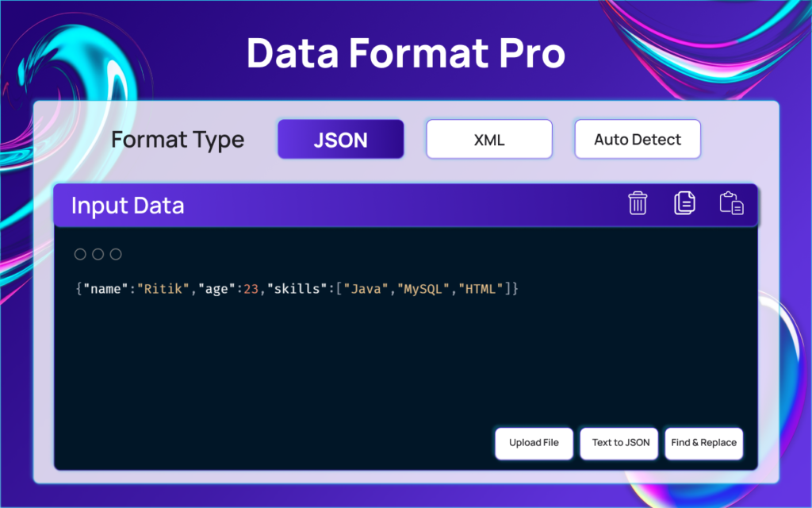Viewport: 812px width, 508px height.
Task: Copy input data using the copy icon
Action: point(684,203)
